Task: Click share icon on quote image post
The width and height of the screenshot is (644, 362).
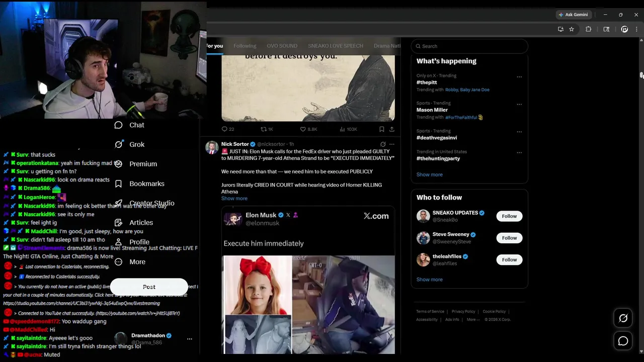Action: 392,129
